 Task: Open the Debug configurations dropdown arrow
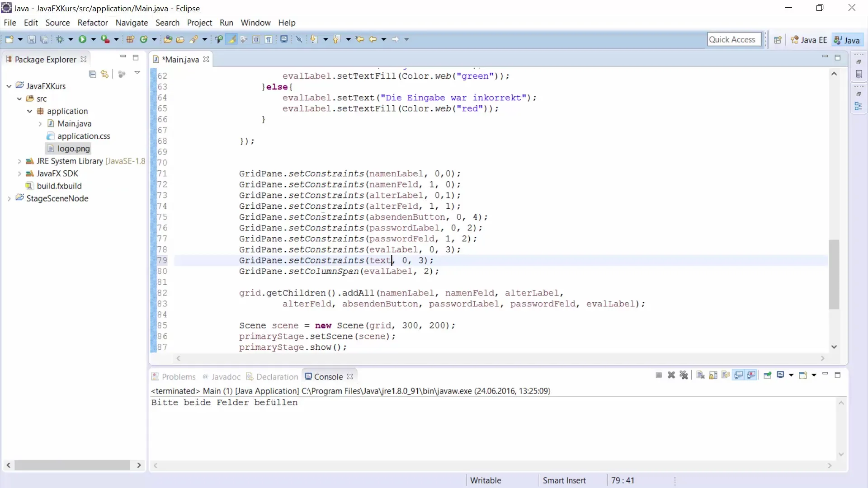(x=71, y=39)
